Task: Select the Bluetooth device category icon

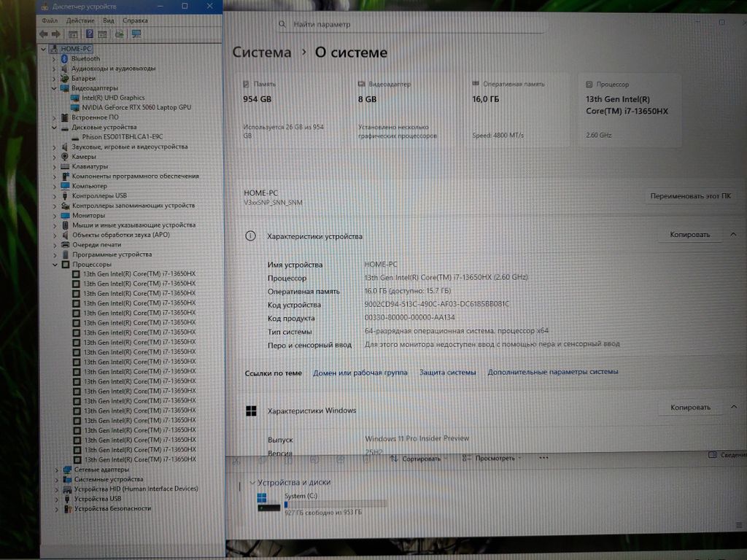Action: pyautogui.click(x=64, y=58)
